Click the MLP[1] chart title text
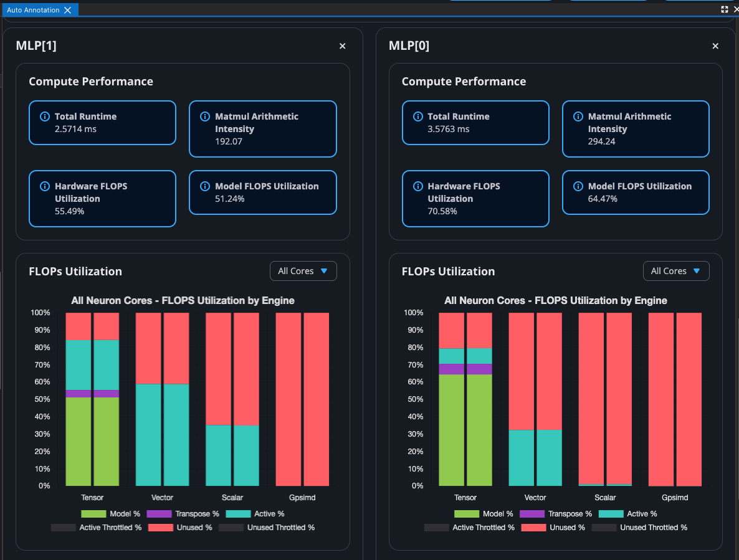 (x=183, y=300)
